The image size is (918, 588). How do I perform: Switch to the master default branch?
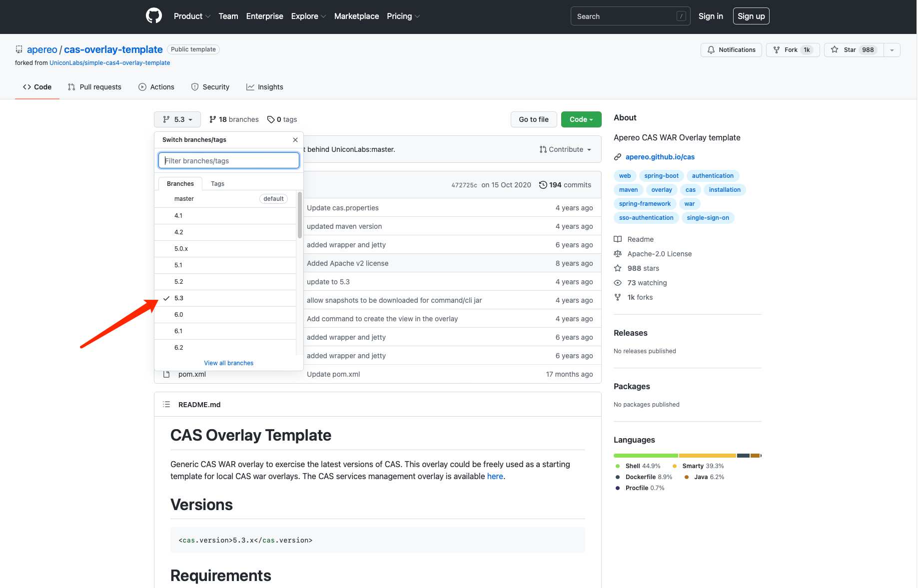click(x=184, y=199)
